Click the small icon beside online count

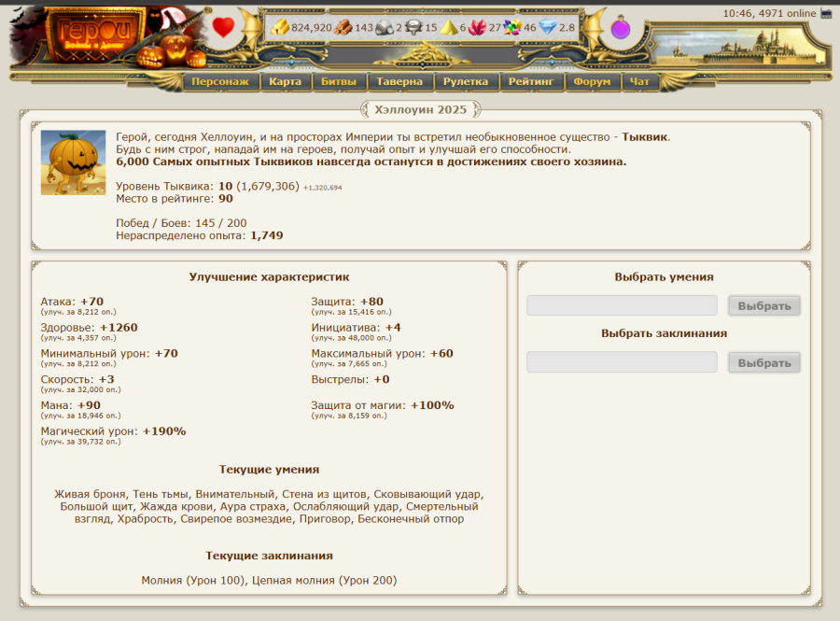click(826, 13)
